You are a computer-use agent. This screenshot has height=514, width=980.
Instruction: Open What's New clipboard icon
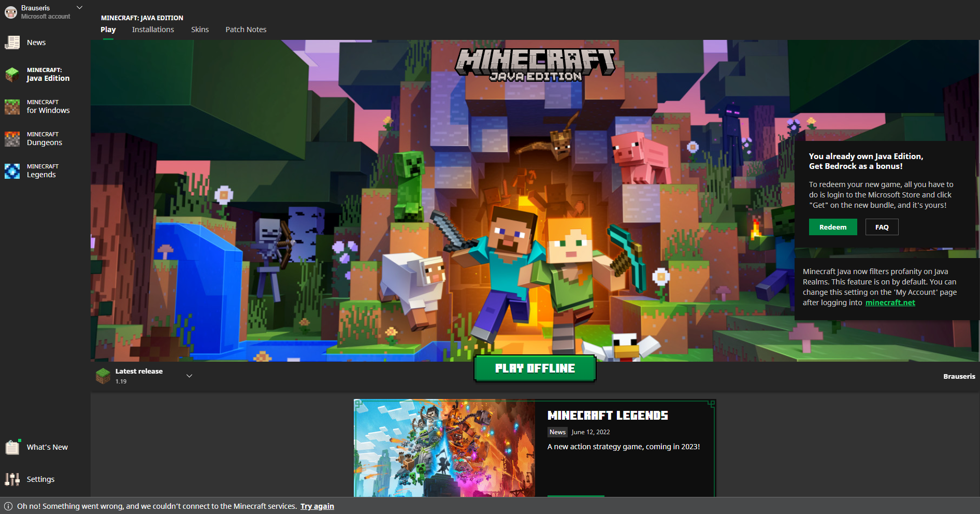pyautogui.click(x=12, y=447)
